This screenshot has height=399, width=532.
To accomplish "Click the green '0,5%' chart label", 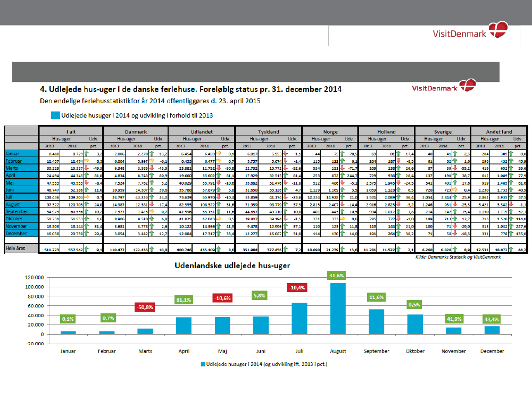I will pos(414,304).
